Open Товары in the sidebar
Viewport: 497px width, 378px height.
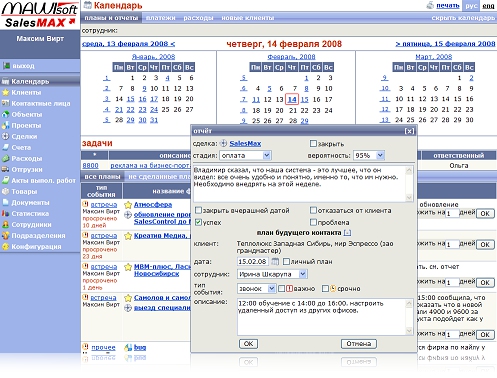[x=24, y=191]
